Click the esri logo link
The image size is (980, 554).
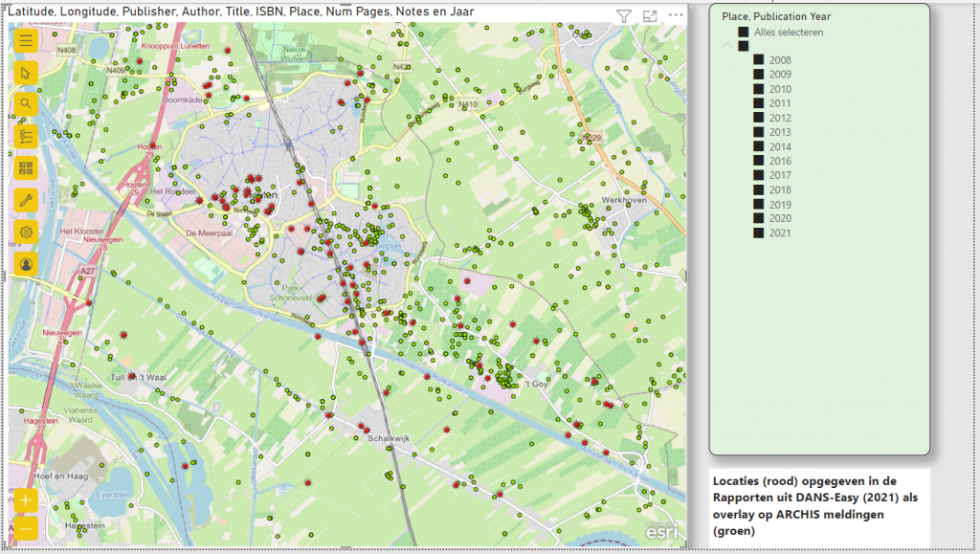click(661, 531)
